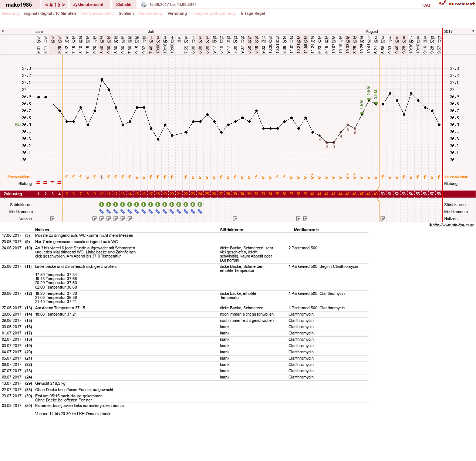
Task: Visit the http://www.nfp-forum.de link
Action: tap(453, 225)
